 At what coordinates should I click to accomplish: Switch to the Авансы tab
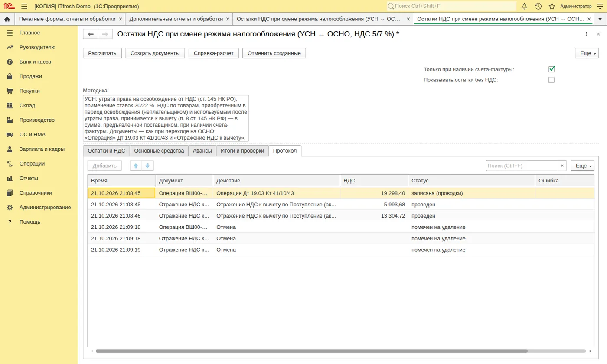[202, 151]
